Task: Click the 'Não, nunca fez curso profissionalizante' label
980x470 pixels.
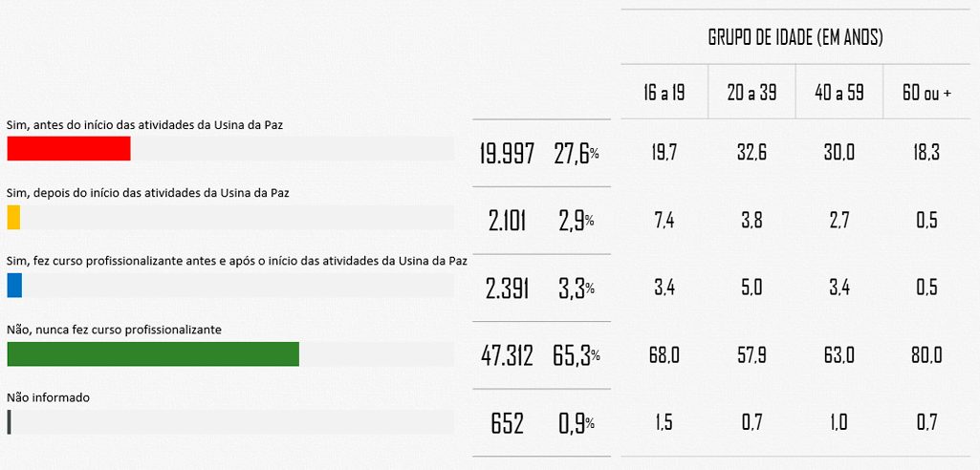Action: 114,330
